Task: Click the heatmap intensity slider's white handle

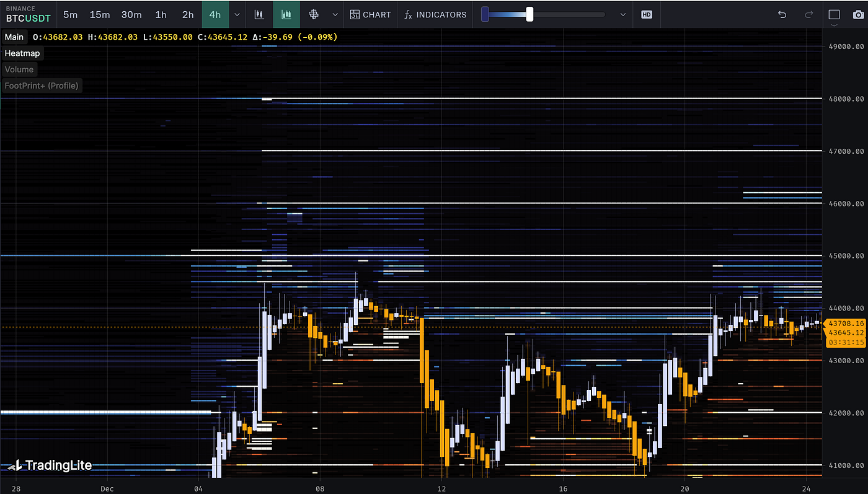Action: pos(529,14)
